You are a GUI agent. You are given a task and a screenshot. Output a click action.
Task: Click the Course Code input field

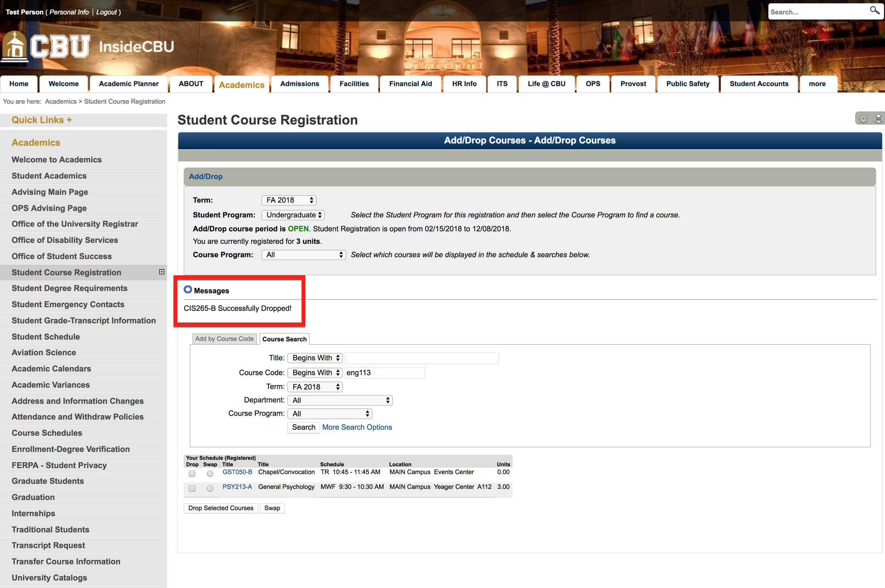click(x=384, y=373)
